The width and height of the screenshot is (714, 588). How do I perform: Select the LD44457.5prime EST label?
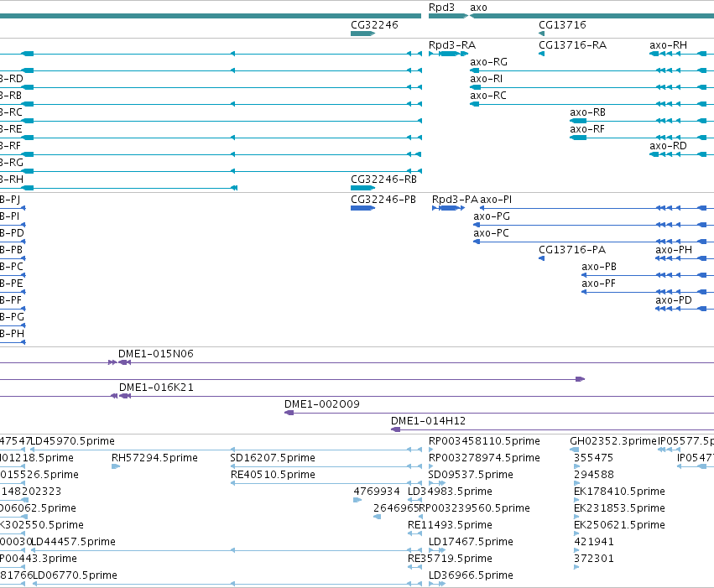[x=73, y=542]
